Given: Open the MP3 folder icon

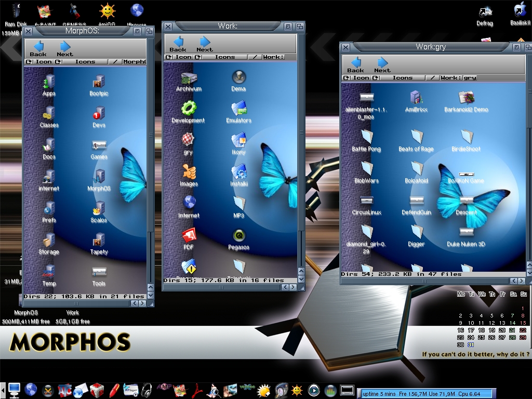Looking at the screenshot, I should pyautogui.click(x=239, y=207).
